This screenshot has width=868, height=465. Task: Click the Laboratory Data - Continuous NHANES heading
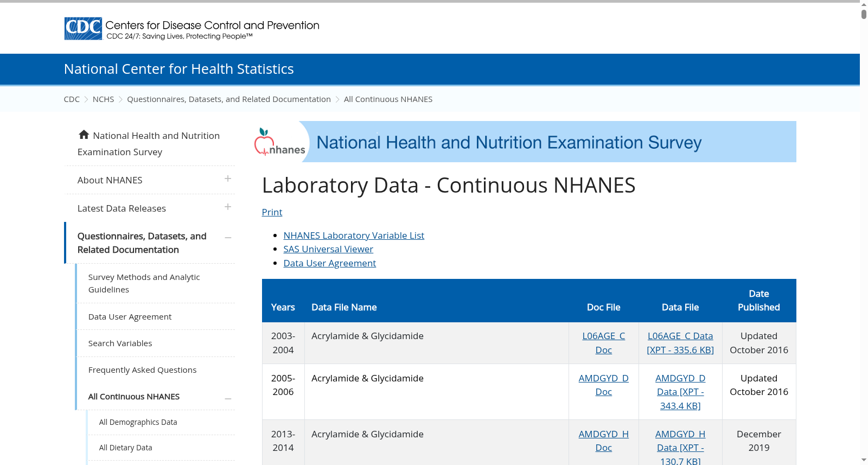coord(449,186)
